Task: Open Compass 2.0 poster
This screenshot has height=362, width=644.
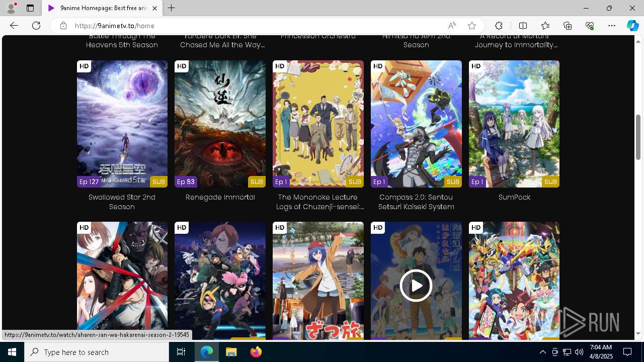Action: tap(416, 124)
